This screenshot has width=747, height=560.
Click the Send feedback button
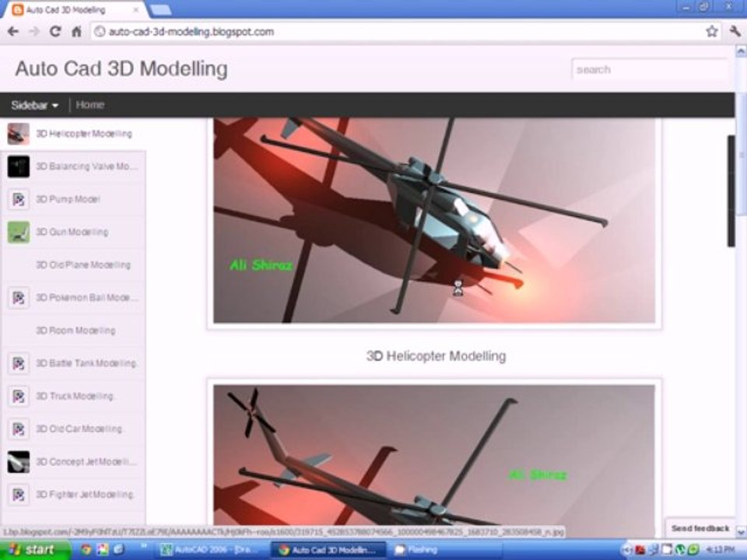click(x=700, y=529)
